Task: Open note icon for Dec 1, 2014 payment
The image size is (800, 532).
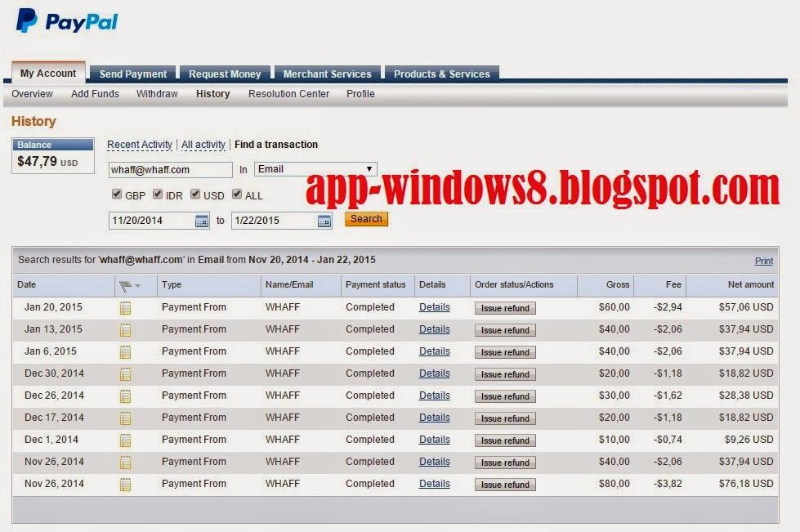Action: [x=125, y=440]
